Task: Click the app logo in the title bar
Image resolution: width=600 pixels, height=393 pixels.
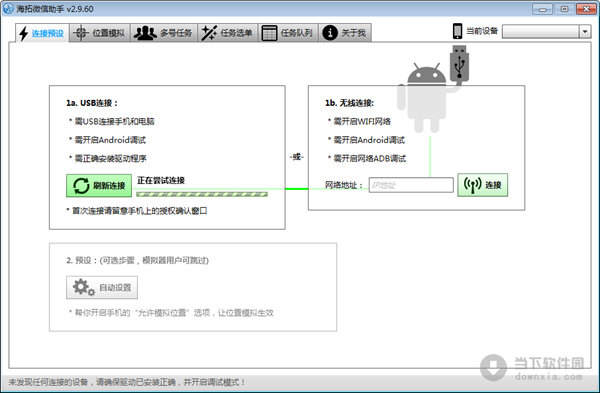Action: [8, 8]
